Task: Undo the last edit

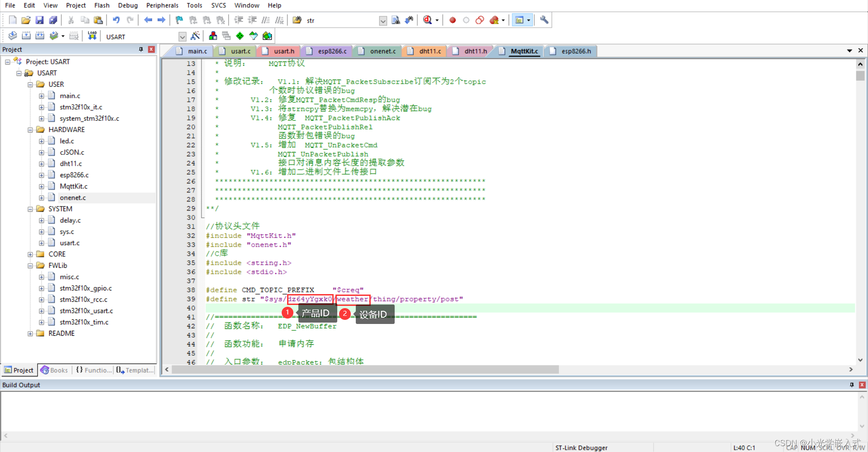Action: 116,20
